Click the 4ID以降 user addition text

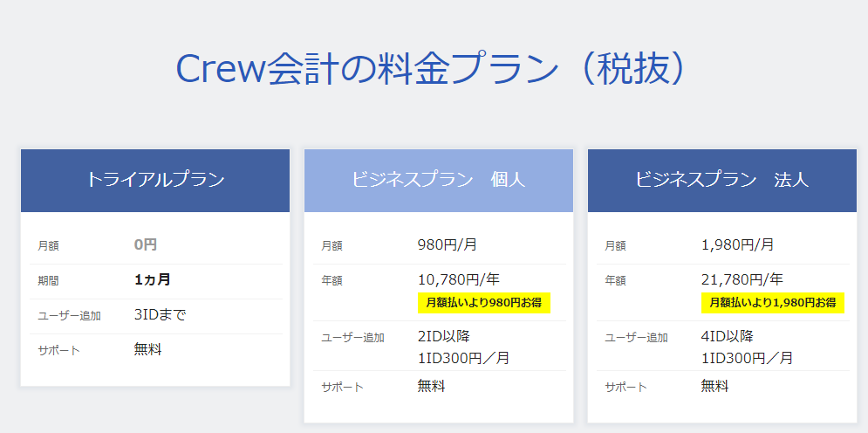click(728, 335)
